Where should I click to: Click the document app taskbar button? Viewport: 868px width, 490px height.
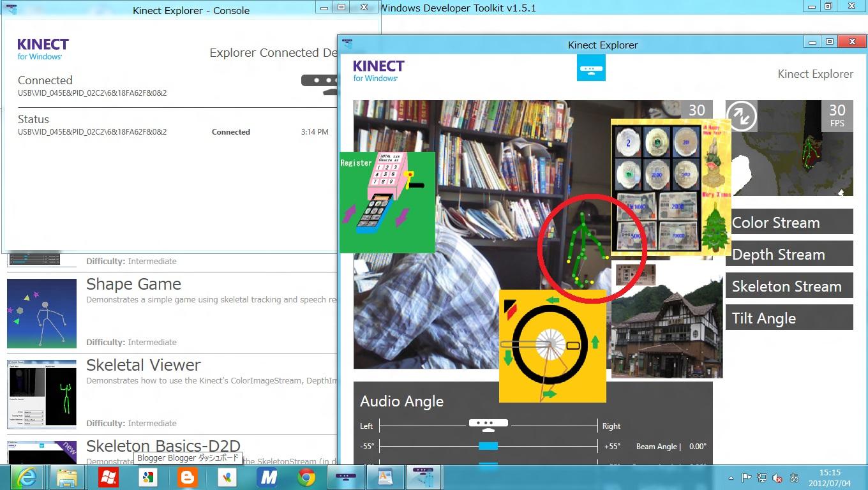point(385,477)
